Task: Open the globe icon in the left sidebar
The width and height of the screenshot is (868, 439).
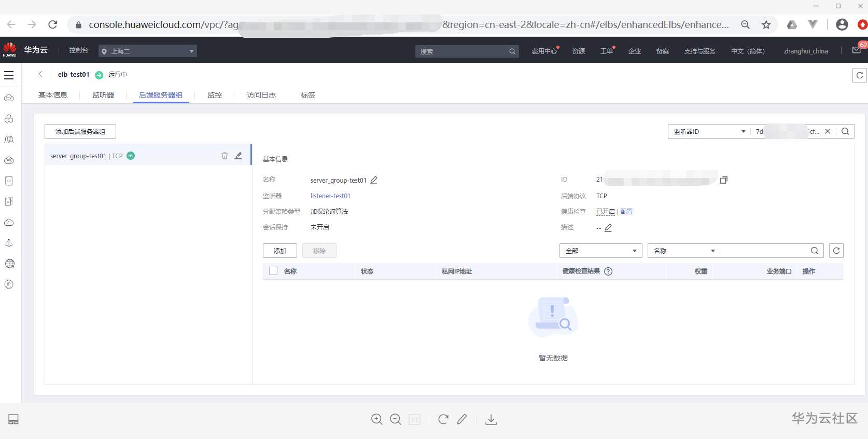Action: tap(9, 264)
